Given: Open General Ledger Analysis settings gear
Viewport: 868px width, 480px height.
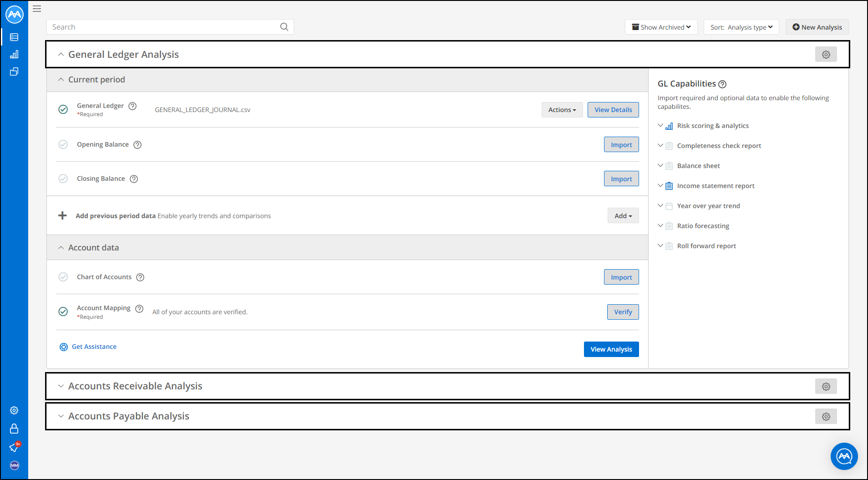Looking at the screenshot, I should pyautogui.click(x=826, y=55).
